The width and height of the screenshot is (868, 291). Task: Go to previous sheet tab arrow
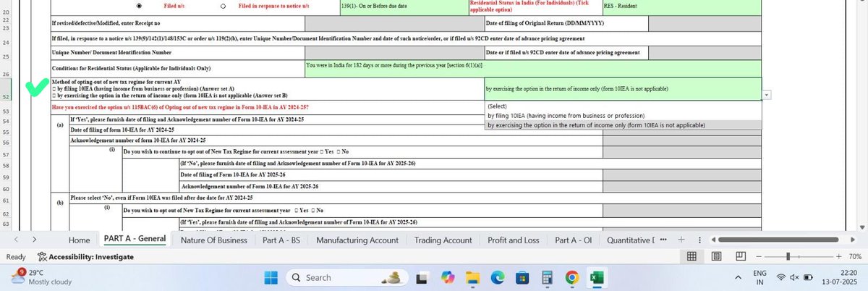click(14, 239)
